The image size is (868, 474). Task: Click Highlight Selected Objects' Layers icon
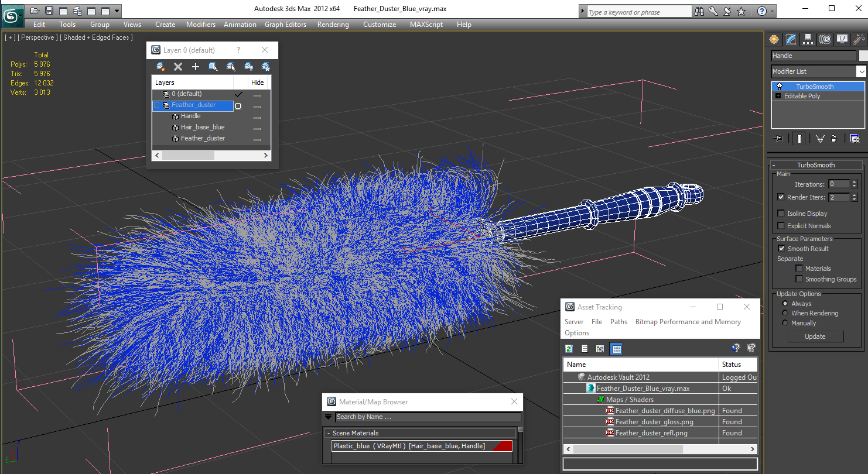coord(231,67)
